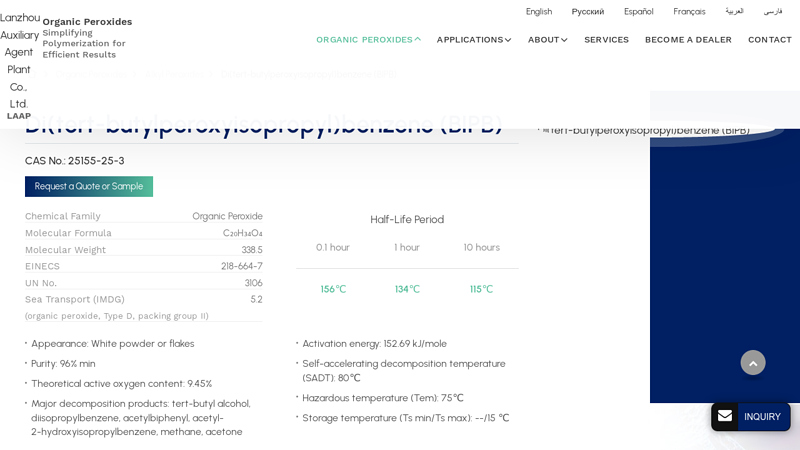Click the envelope icon on Inquiry
The width and height of the screenshot is (800, 450).
(x=724, y=416)
